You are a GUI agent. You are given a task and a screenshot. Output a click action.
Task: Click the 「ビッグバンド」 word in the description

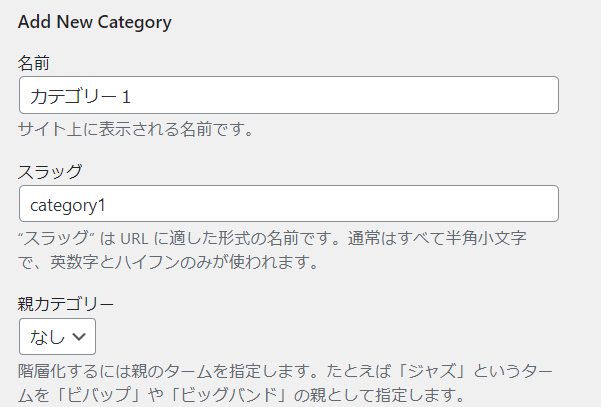pyautogui.click(x=231, y=395)
